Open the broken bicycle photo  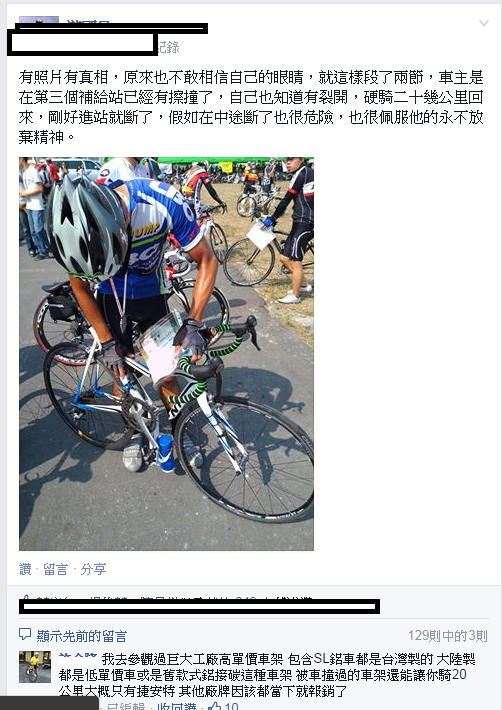pos(166,354)
